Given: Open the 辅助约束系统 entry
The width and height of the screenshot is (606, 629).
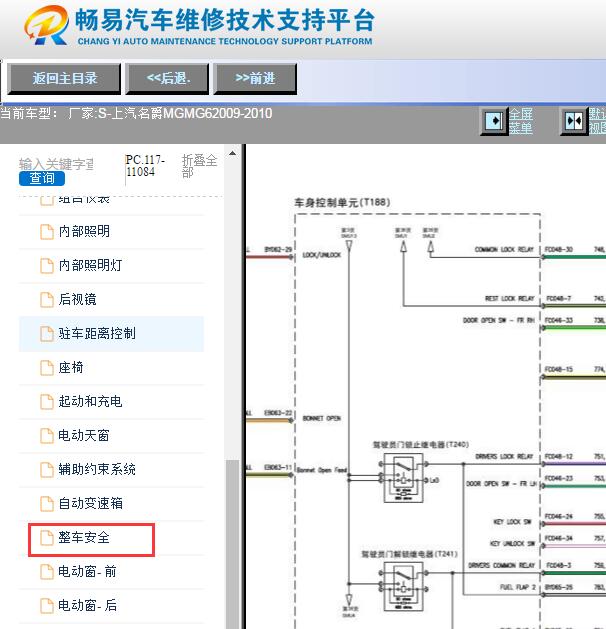Looking at the screenshot, I should pyautogui.click(x=97, y=469).
